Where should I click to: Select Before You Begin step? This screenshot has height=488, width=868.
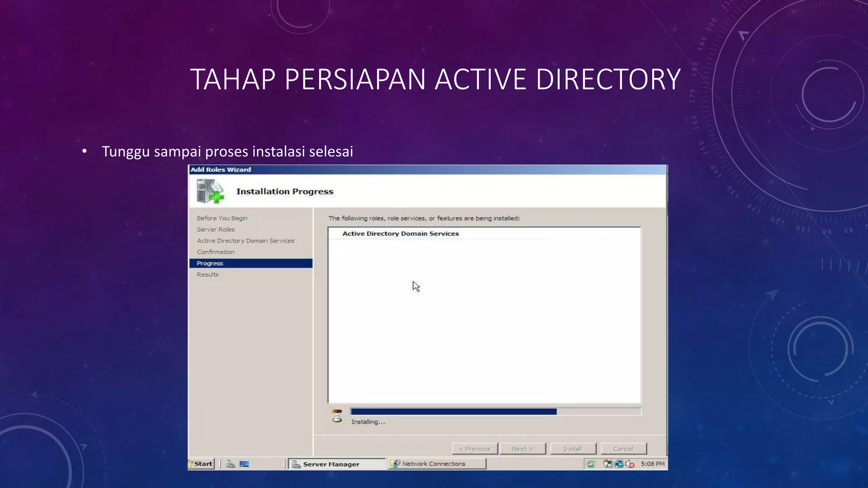click(x=222, y=218)
